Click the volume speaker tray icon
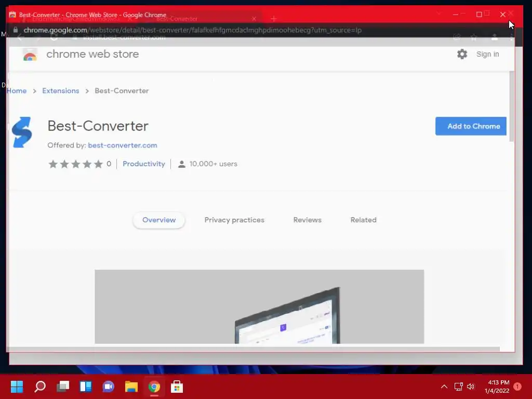This screenshot has height=399, width=532. click(471, 387)
